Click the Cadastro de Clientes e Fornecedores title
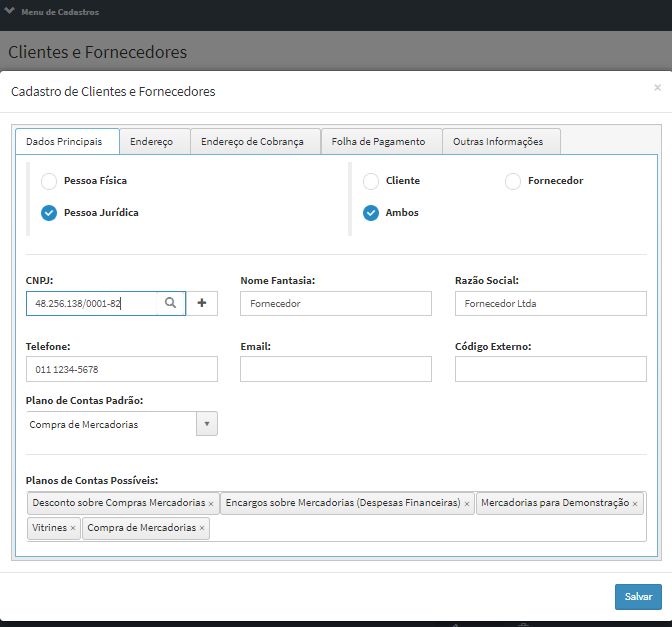The image size is (672, 627). pyautogui.click(x=113, y=91)
